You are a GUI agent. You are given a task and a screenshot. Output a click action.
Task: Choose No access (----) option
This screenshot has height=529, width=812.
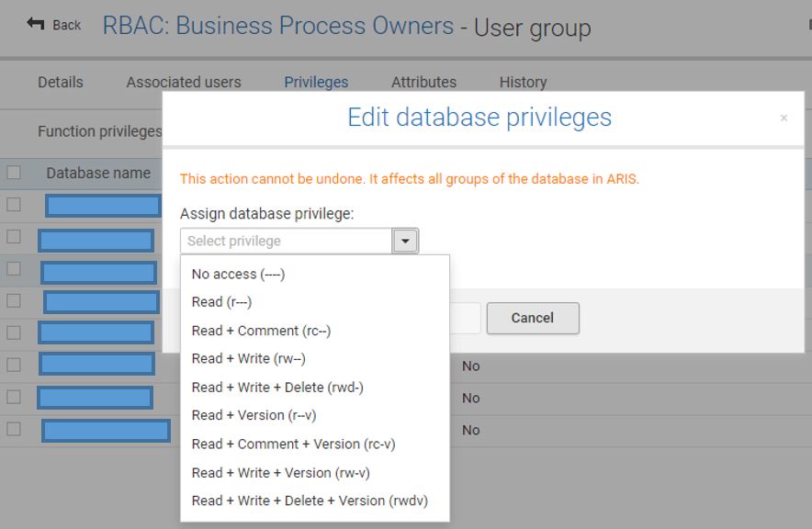click(238, 274)
